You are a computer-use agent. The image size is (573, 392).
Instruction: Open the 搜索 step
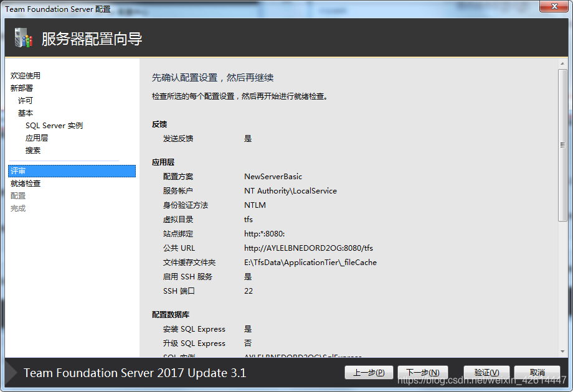pos(33,151)
